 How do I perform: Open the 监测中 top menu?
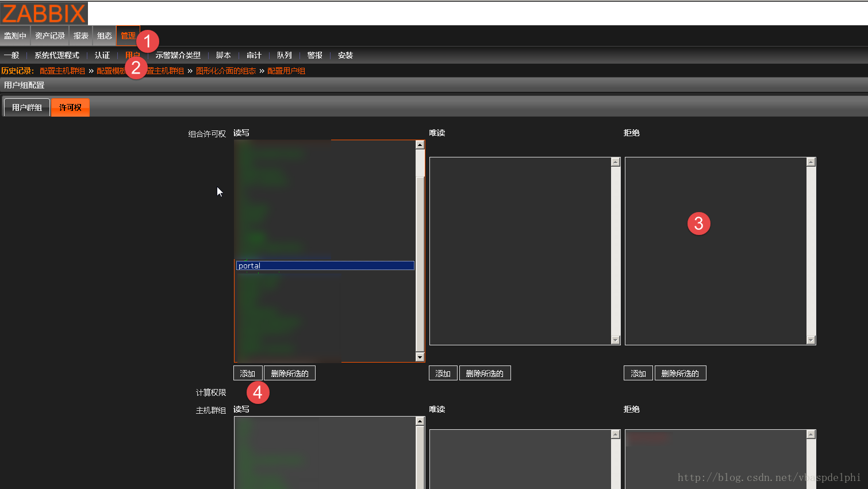coord(15,36)
